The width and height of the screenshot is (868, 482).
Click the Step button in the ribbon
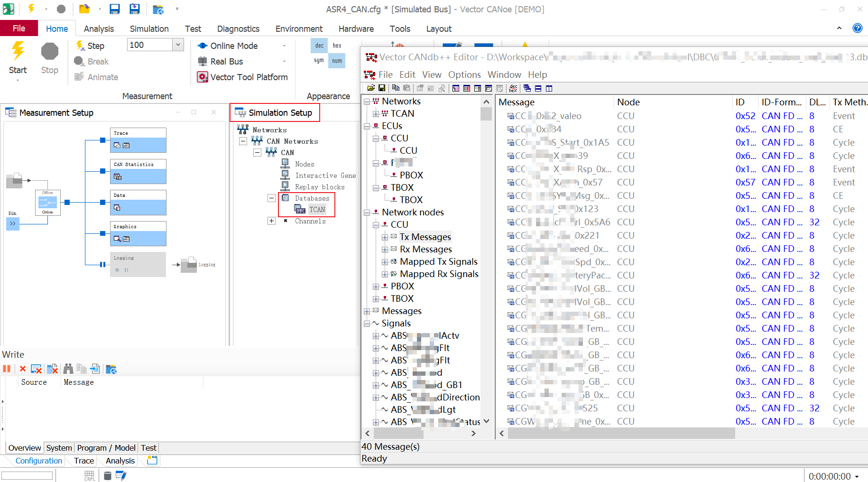click(x=90, y=46)
